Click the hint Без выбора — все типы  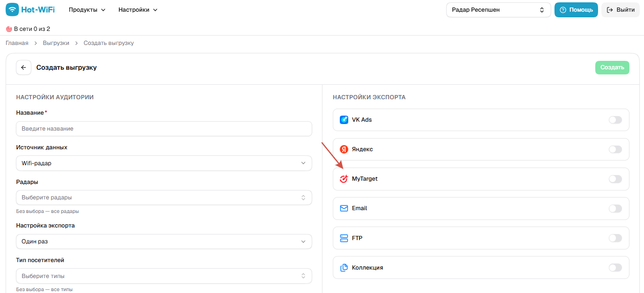coord(44,290)
